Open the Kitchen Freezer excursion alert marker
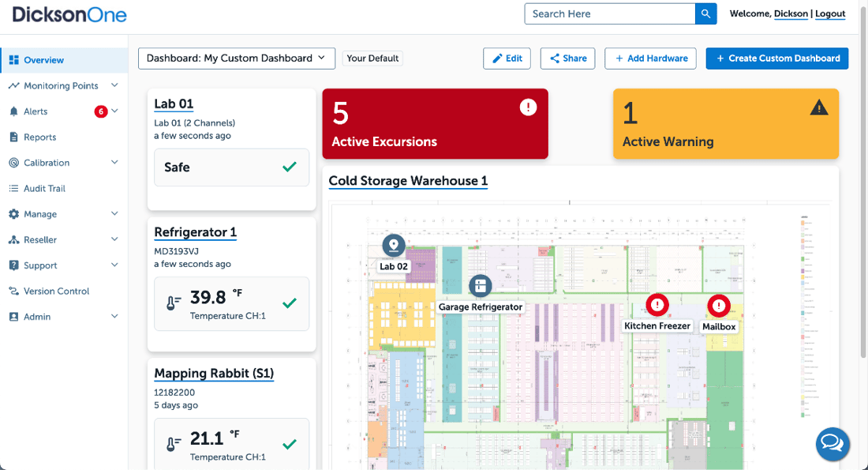This screenshot has width=868, height=470. (657, 304)
